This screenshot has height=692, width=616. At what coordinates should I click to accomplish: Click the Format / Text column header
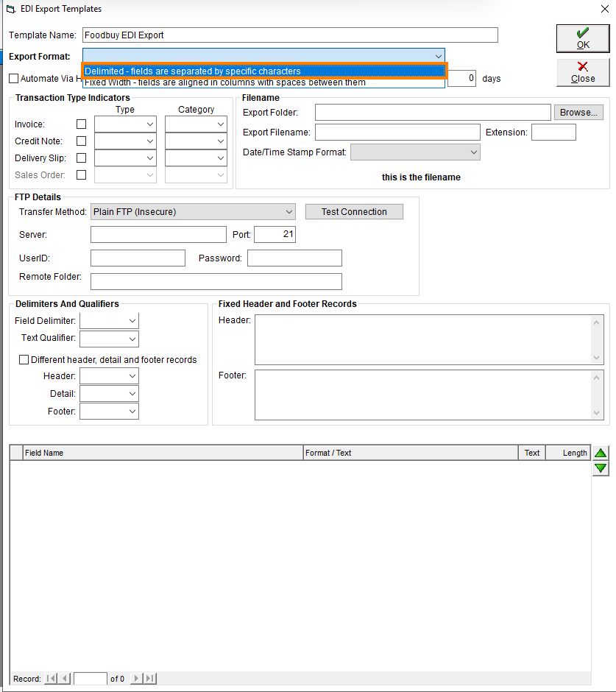coord(411,453)
